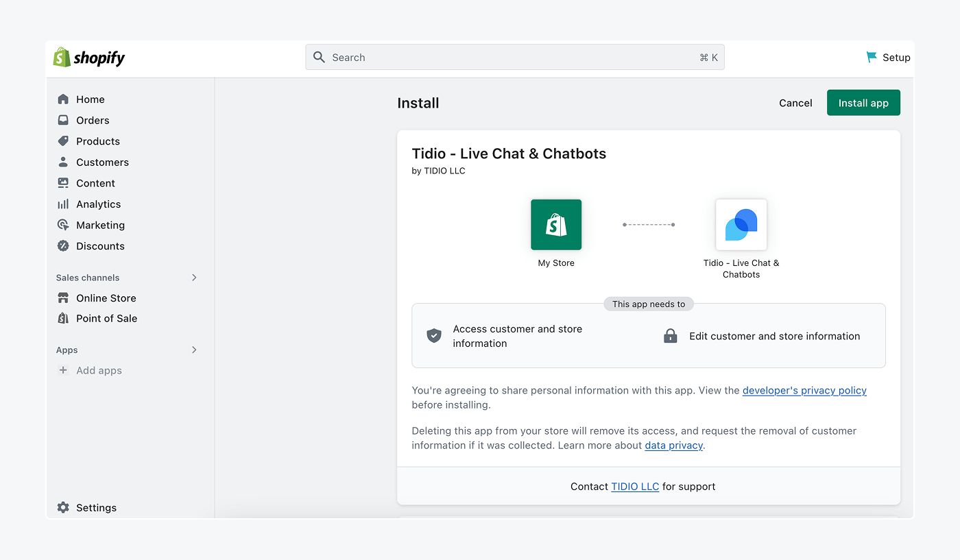Click the search magnifier icon
960x560 pixels.
click(x=319, y=58)
